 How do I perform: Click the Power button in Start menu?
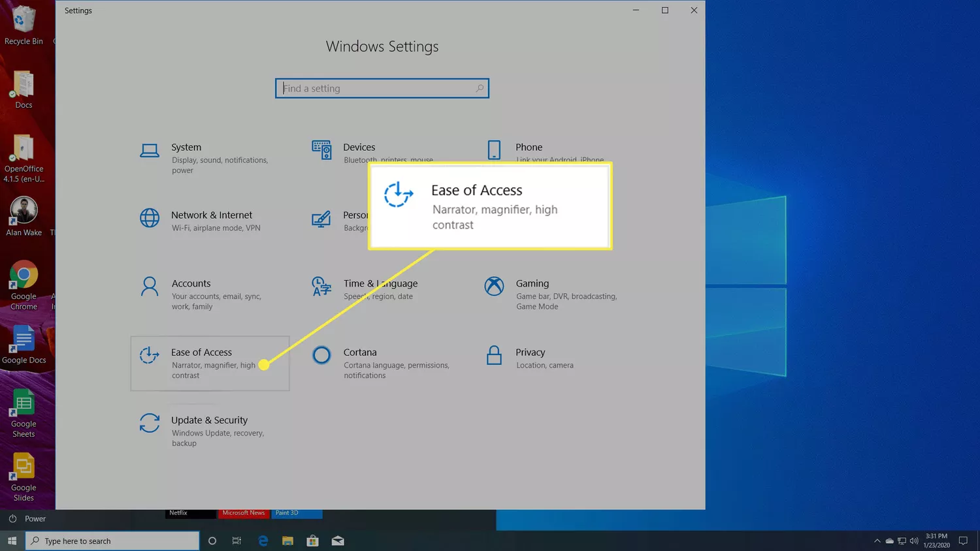[27, 519]
